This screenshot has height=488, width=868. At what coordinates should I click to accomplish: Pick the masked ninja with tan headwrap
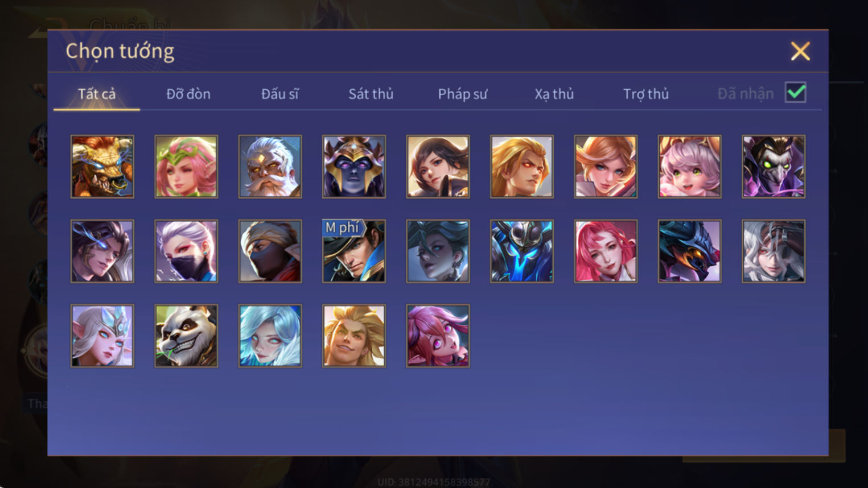tap(270, 251)
